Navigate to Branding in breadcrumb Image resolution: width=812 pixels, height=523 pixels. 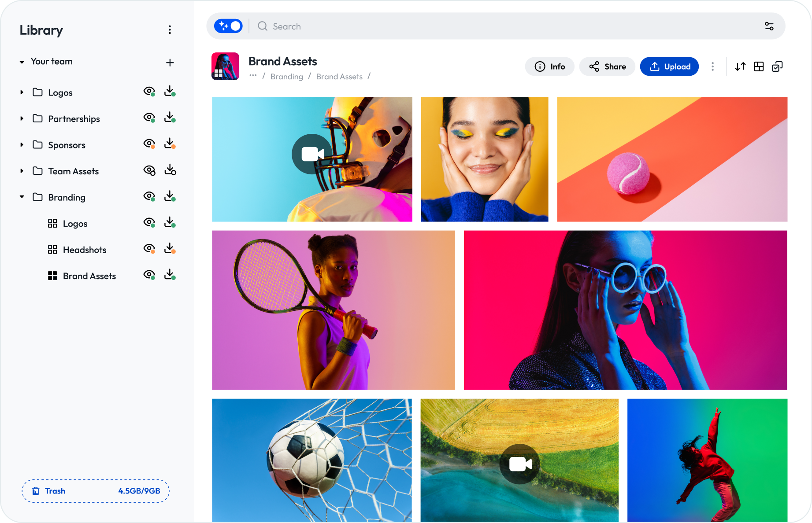pyautogui.click(x=286, y=77)
